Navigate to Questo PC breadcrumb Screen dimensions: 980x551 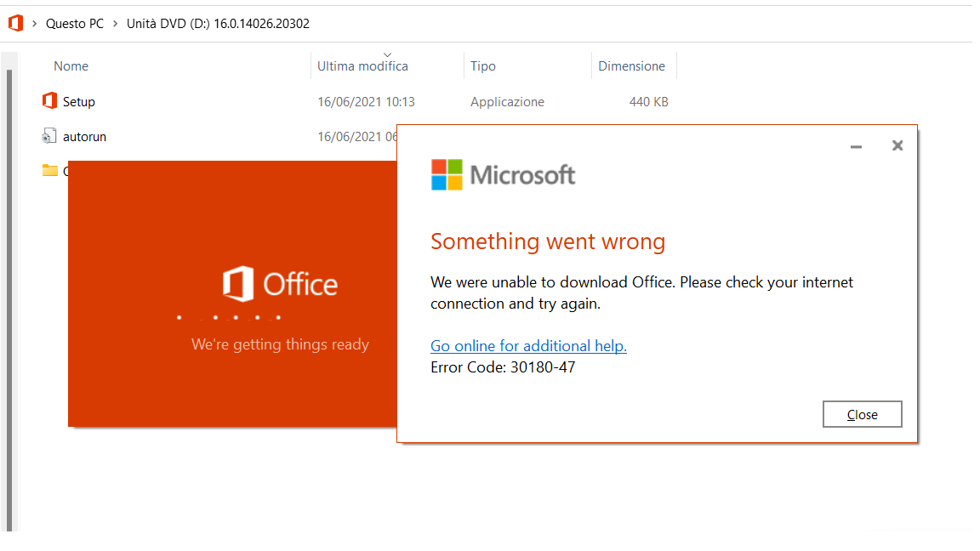pos(74,24)
